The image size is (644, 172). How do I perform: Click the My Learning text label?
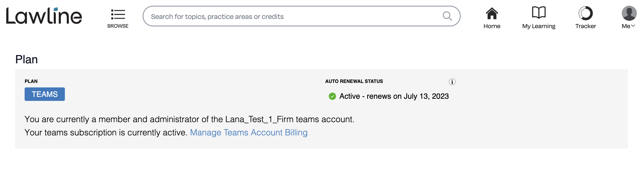(538, 26)
